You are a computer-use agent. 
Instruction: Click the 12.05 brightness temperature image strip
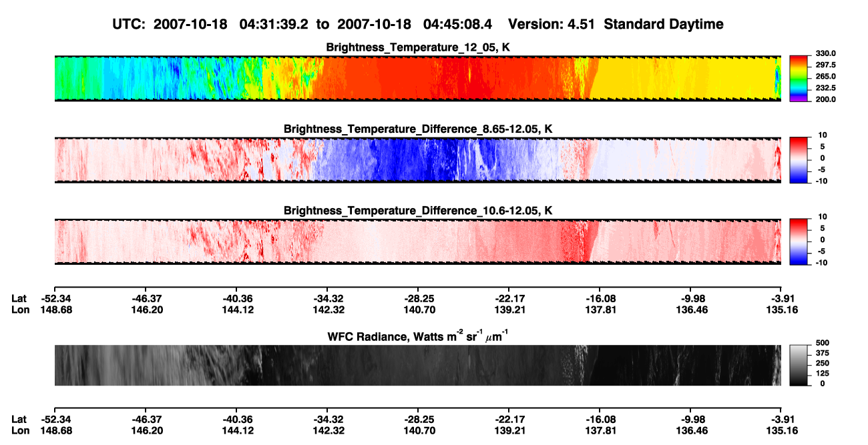(417, 78)
